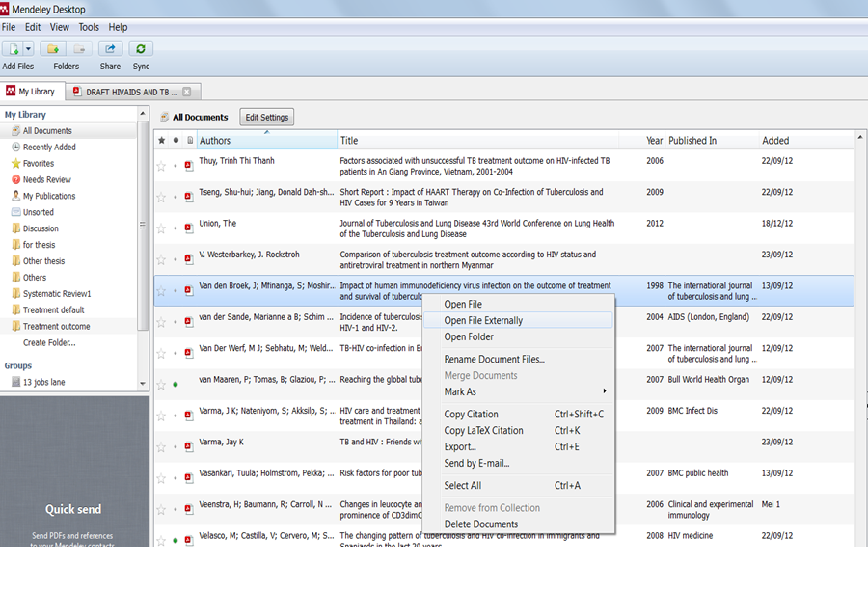The width and height of the screenshot is (868, 591).
Task: Toggle favorite star for Thuy, Trinh Thi Thanh
Action: (161, 166)
